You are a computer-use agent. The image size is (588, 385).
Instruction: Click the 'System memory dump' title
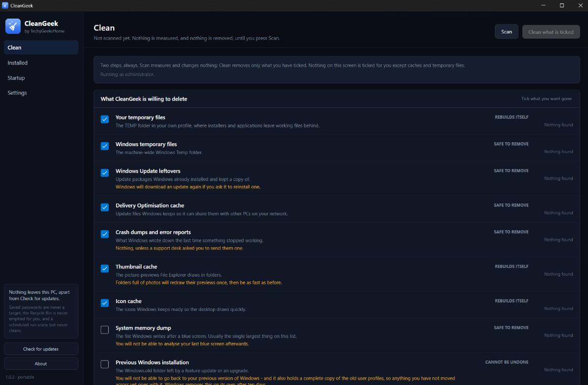pos(143,328)
